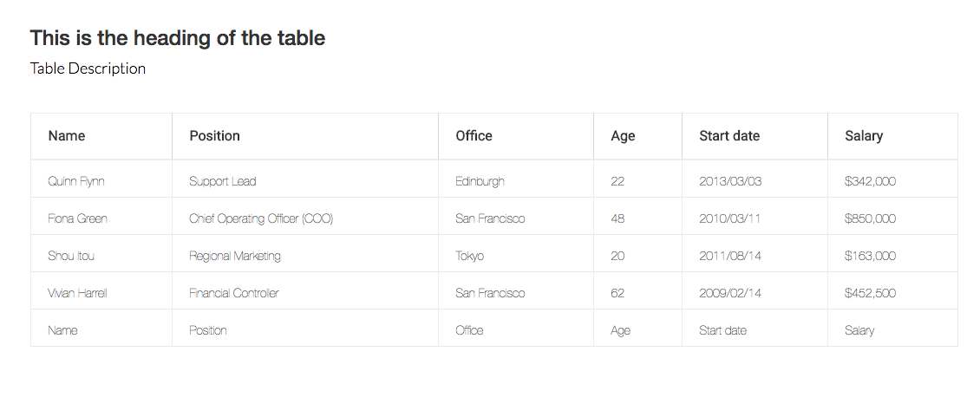The height and width of the screenshot is (404, 980).
Task: Select the Vivian Harrell name cell
Action: (101, 293)
